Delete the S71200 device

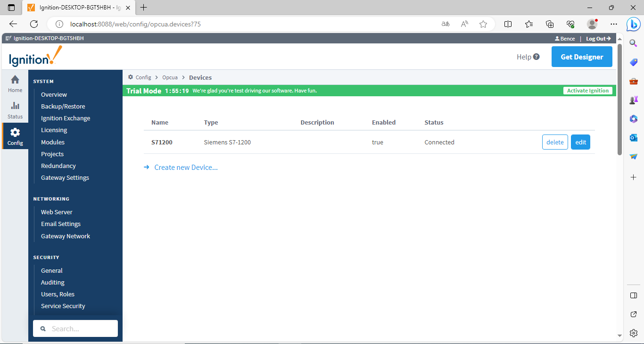point(555,142)
